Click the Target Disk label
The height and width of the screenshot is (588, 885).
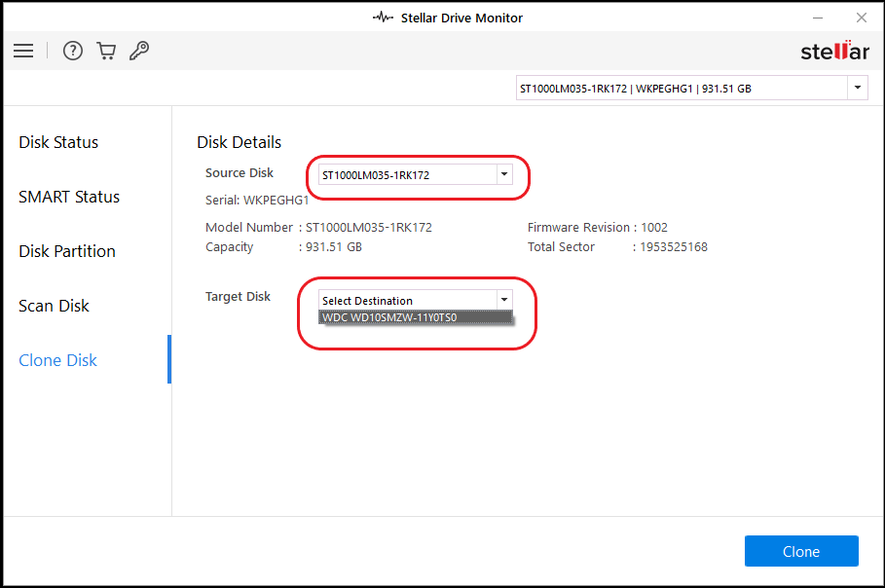[x=238, y=296]
